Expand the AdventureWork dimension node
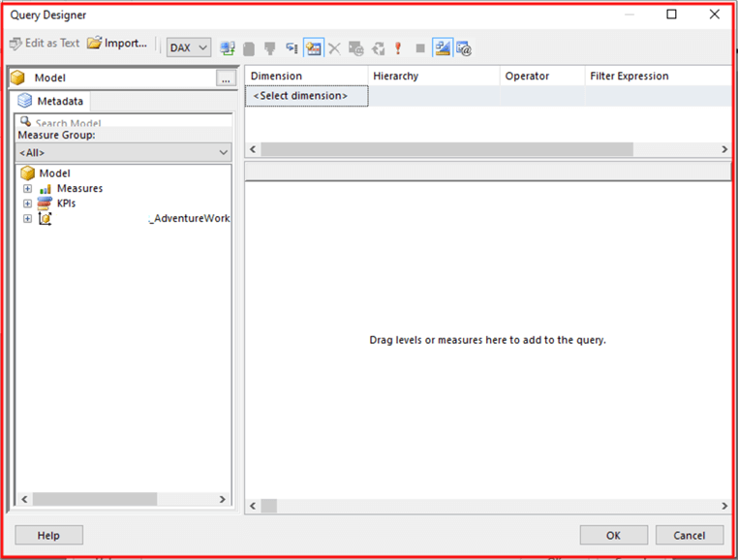738x560 pixels. tap(27, 219)
